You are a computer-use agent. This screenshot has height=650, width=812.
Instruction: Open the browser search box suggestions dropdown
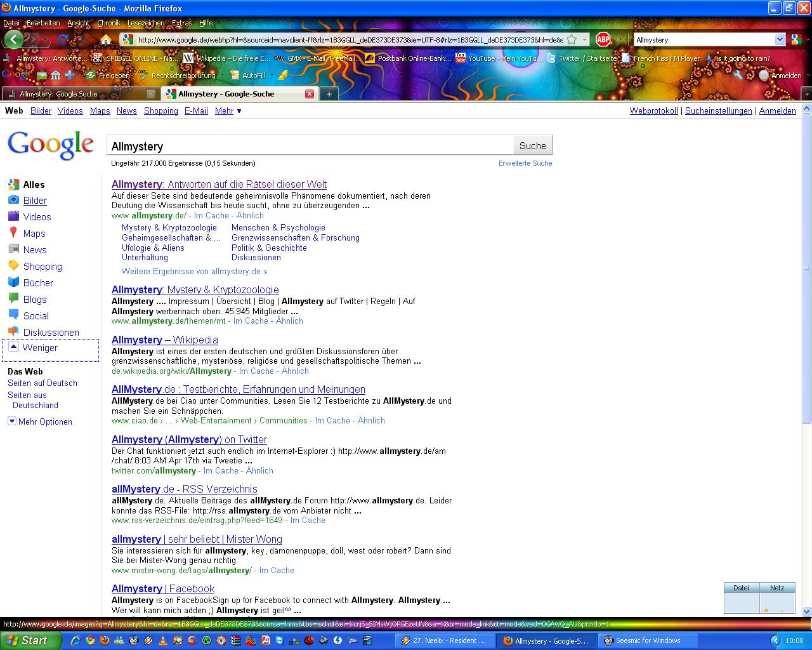tap(780, 39)
